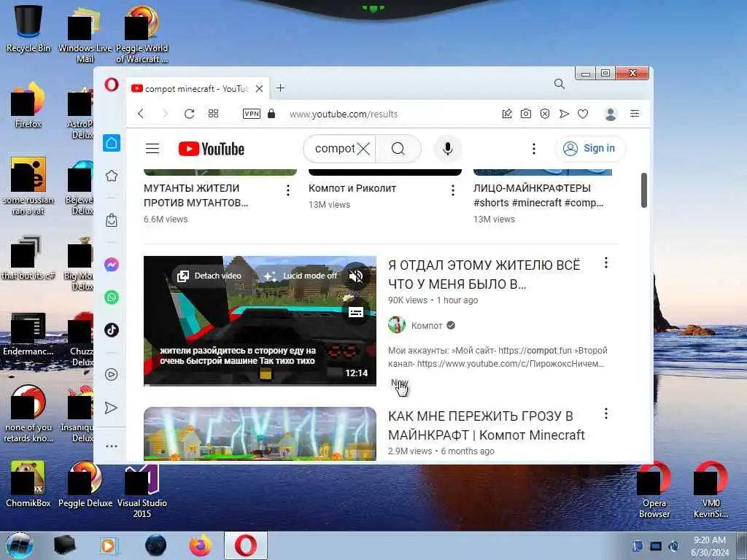
Task: Toggle captions on the video preview
Action: (356, 312)
